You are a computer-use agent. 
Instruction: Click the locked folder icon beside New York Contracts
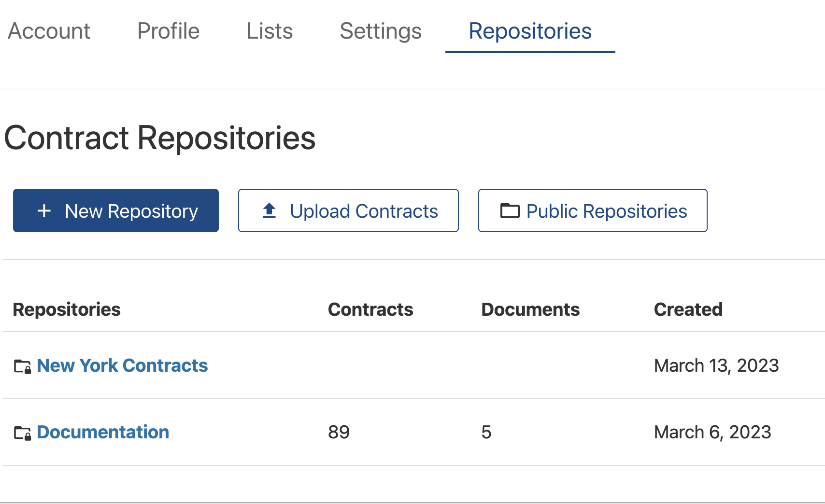(x=22, y=366)
